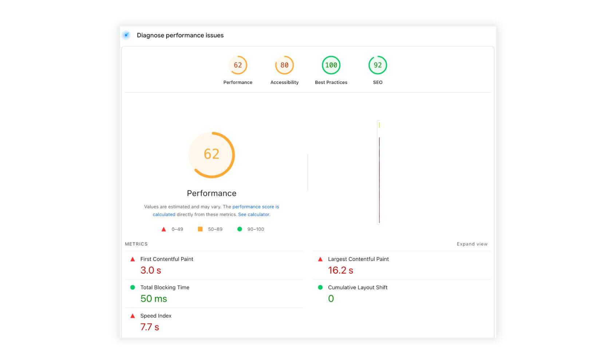616x364 pixels.
Task: Expand the Largest Contentful Paint metric
Action: 358,259
